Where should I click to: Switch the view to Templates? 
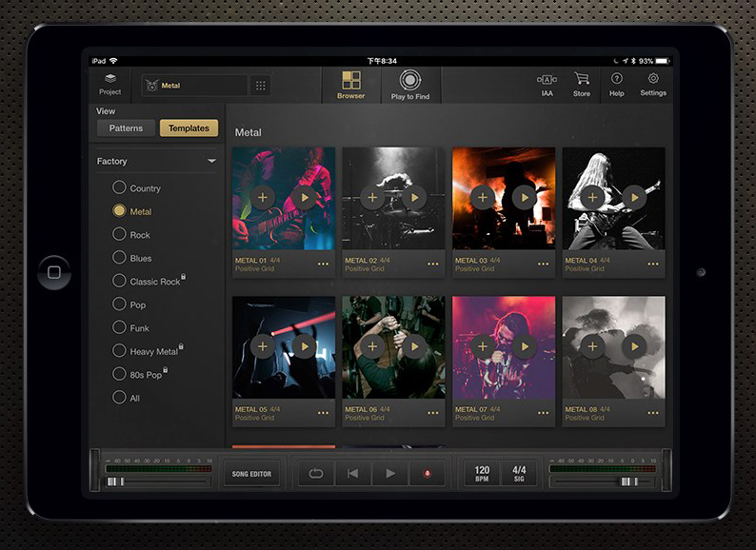tap(189, 128)
